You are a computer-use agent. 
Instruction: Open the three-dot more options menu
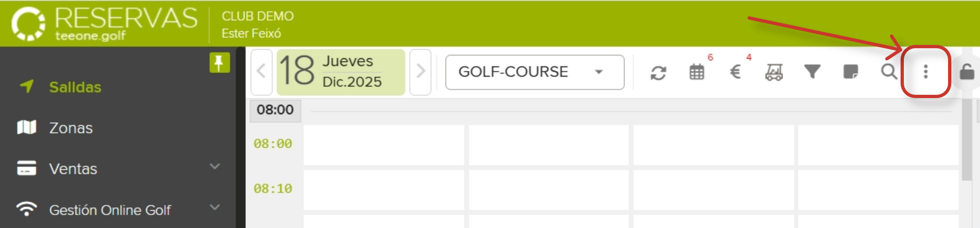(926, 72)
